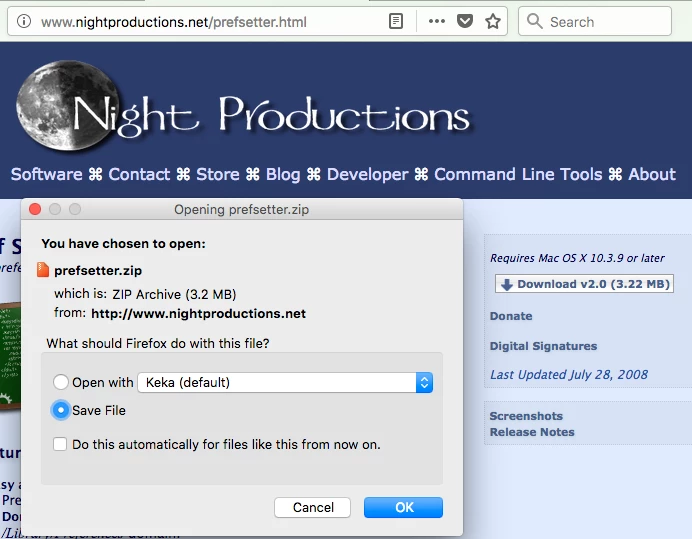Open the Software menu link
The width and height of the screenshot is (692, 539).
(46, 174)
